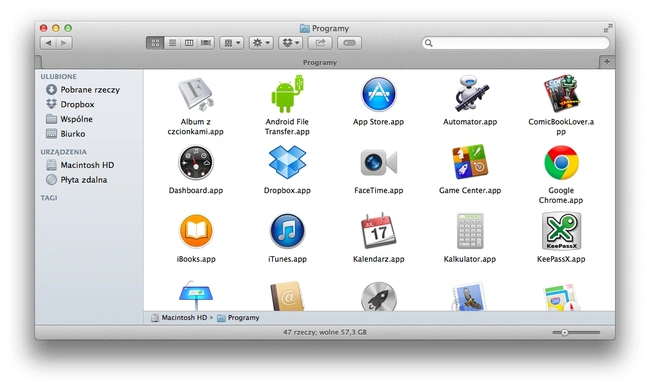Select the Maps icon in bottom row
Viewport: 650px width, 388px height.
click(561, 297)
